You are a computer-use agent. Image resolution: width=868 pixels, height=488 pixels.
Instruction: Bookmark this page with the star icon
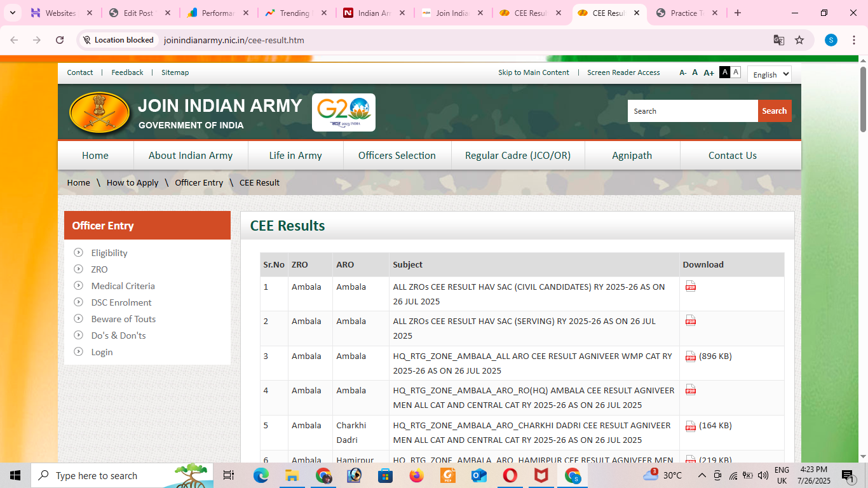(799, 40)
